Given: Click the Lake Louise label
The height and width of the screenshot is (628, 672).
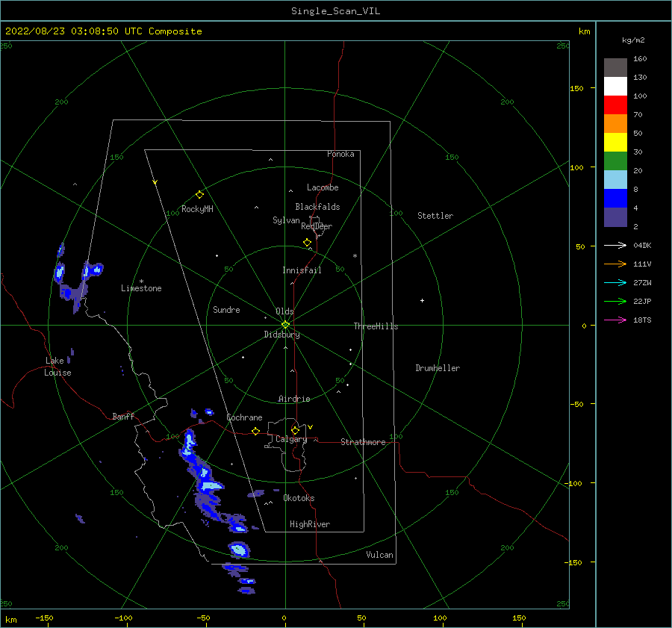Looking at the screenshot, I should (x=57, y=367).
